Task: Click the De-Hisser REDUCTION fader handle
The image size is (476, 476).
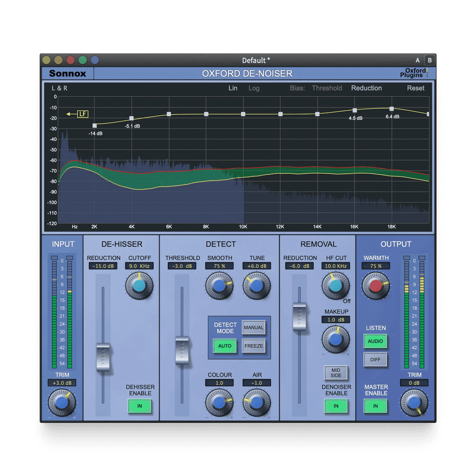Action: click(103, 357)
